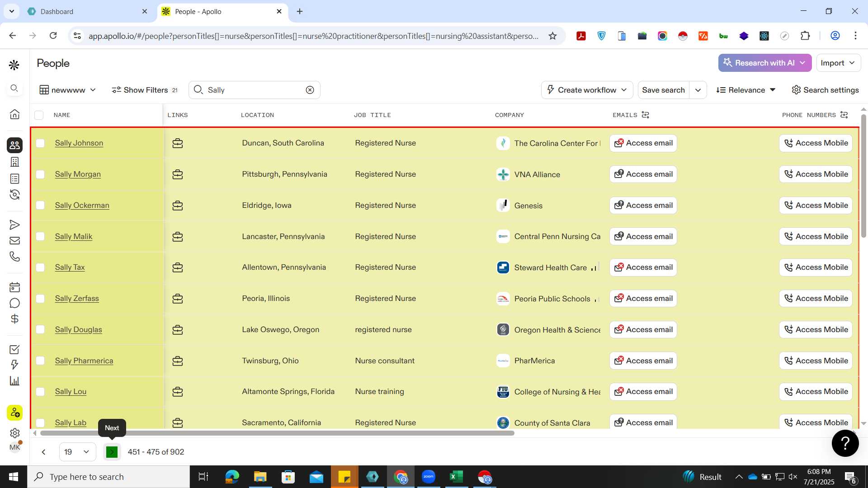Click the Location column header
The image size is (868, 488).
point(257,115)
